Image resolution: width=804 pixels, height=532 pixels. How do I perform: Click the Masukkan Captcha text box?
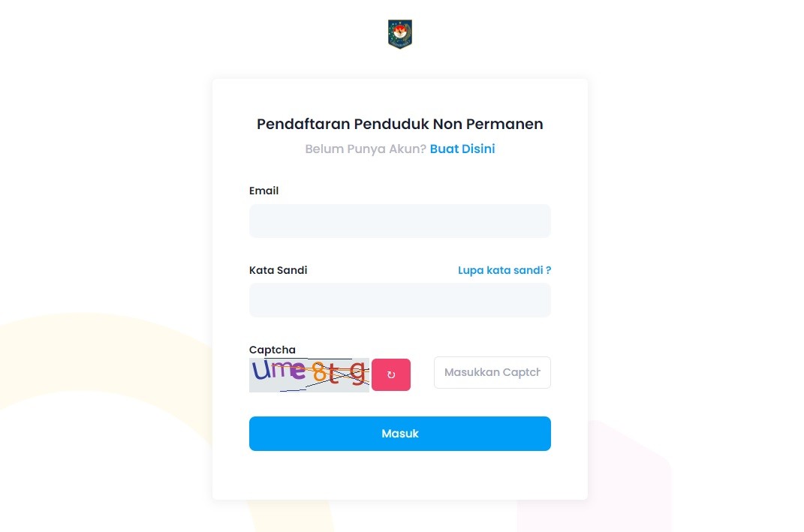pyautogui.click(x=492, y=373)
